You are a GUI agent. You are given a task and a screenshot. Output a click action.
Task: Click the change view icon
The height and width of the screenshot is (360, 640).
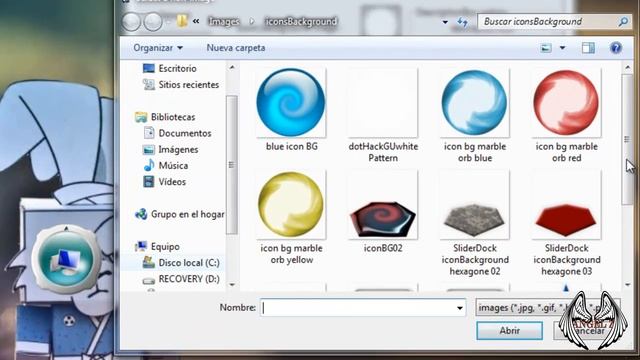point(546,48)
